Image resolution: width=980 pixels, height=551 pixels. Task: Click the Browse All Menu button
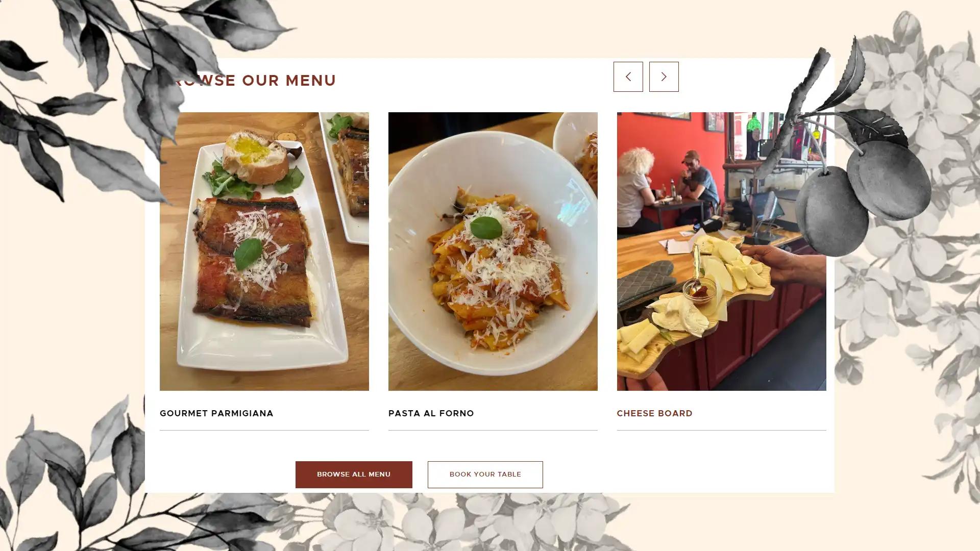tap(354, 474)
